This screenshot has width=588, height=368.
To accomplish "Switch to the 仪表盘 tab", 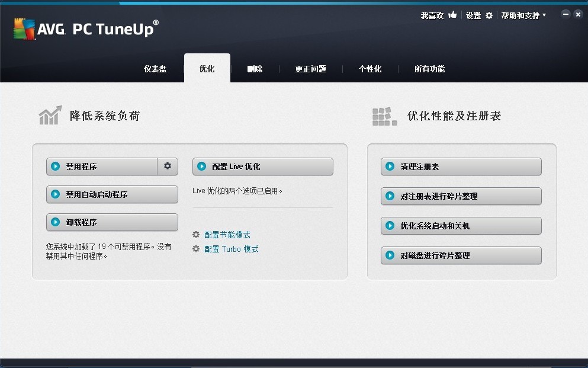I will pyautogui.click(x=155, y=69).
